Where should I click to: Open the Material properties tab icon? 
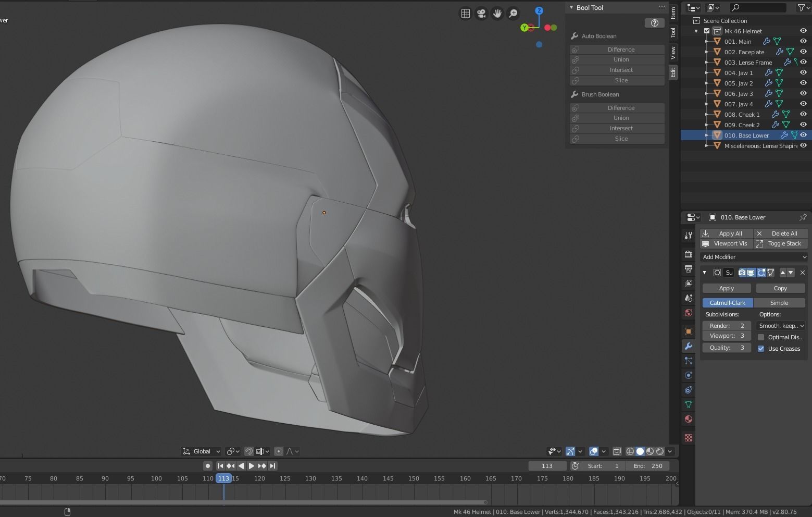[689, 419]
